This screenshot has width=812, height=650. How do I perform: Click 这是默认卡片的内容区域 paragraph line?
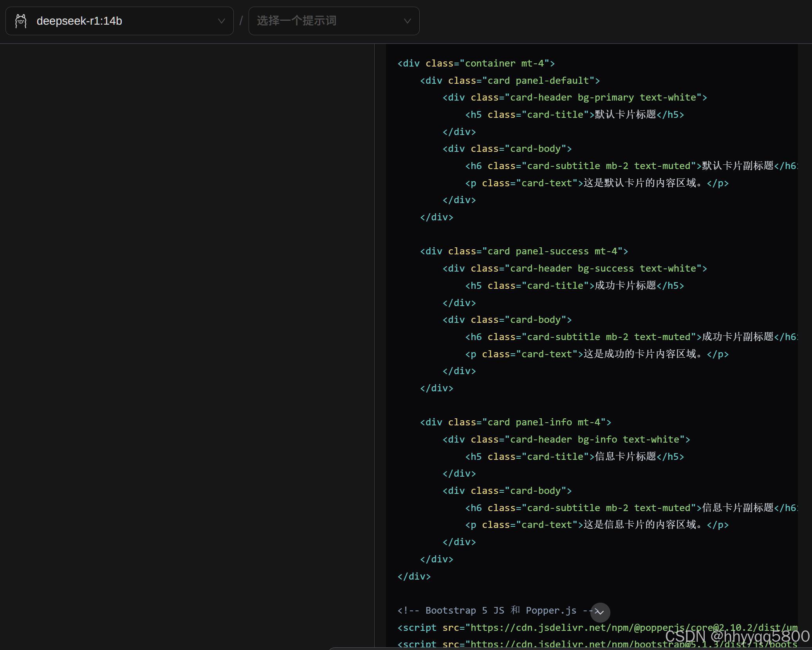[596, 183]
